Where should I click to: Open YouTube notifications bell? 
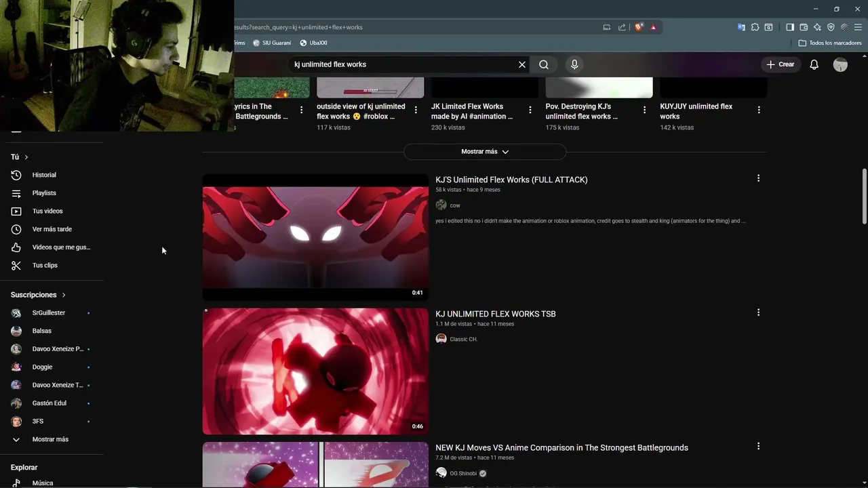point(814,64)
